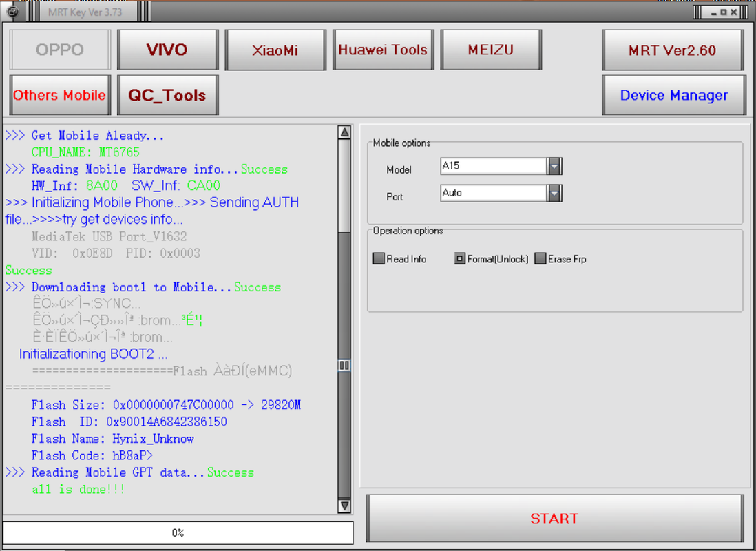The height and width of the screenshot is (551, 756).
Task: Minimize the MRT Key window
Action: 713,12
